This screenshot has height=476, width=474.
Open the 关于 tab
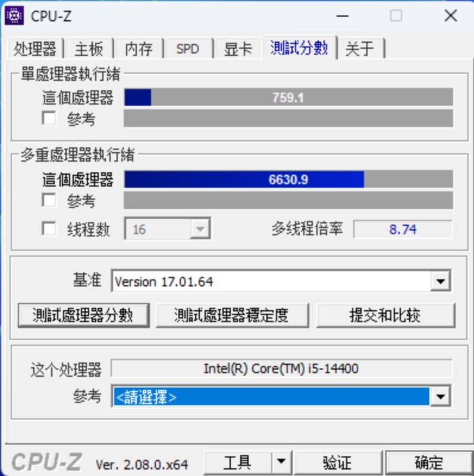pyautogui.click(x=360, y=49)
